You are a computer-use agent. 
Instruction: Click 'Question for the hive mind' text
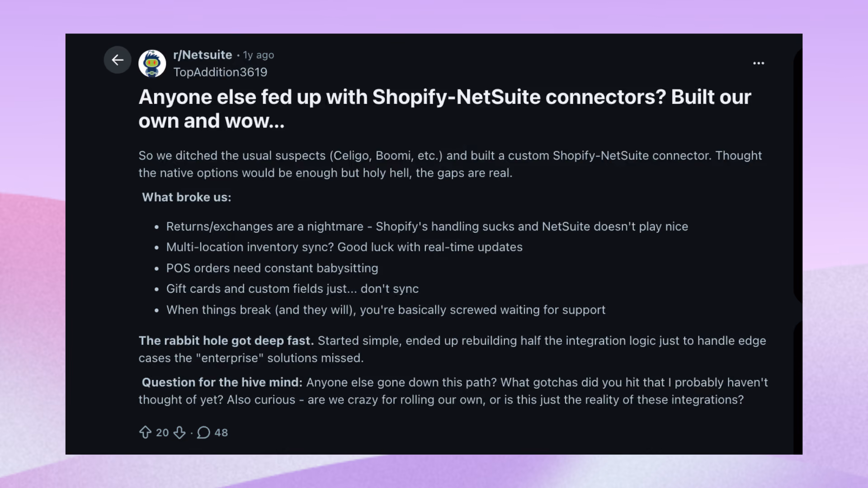click(x=222, y=382)
